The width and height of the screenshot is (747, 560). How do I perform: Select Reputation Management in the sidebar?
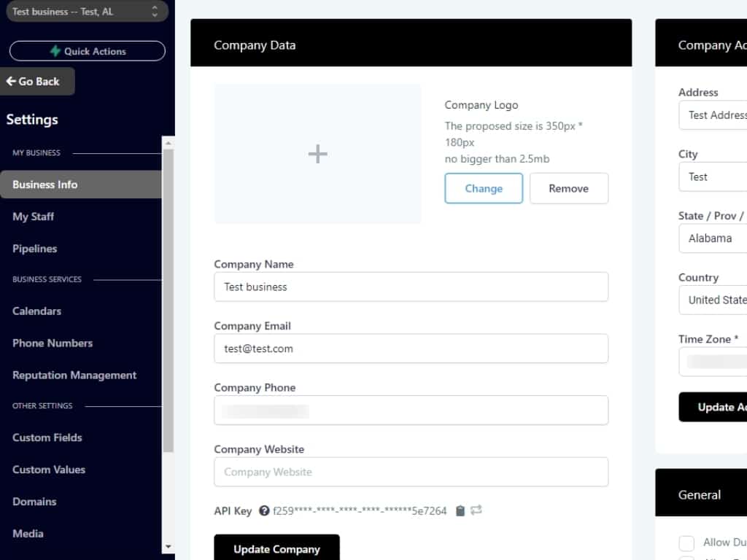[x=74, y=375]
